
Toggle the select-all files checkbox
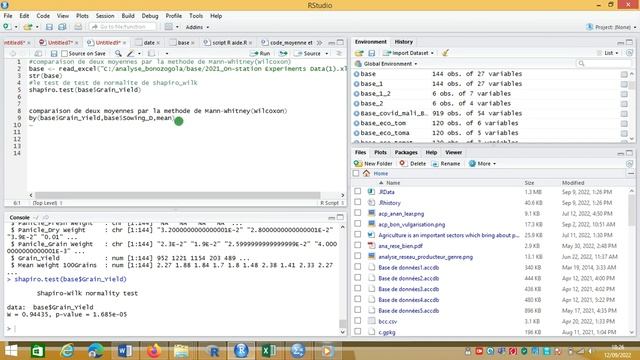click(356, 173)
